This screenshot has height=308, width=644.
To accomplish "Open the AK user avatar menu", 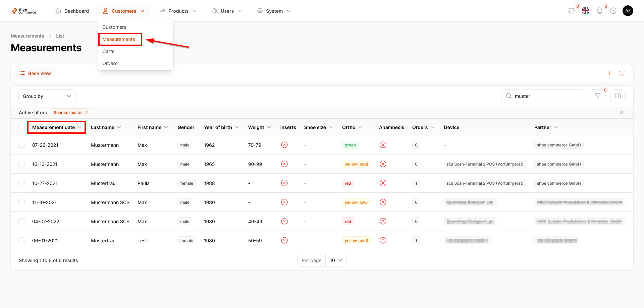I will [628, 11].
